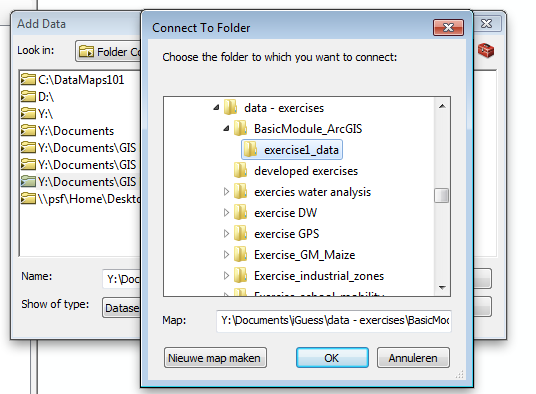The height and width of the screenshot is (394, 536).
Task: Click the Annuleren button
Action: click(413, 358)
